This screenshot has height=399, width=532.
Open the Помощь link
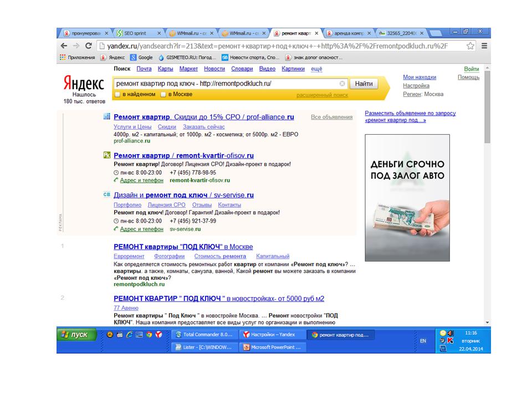[x=468, y=78]
